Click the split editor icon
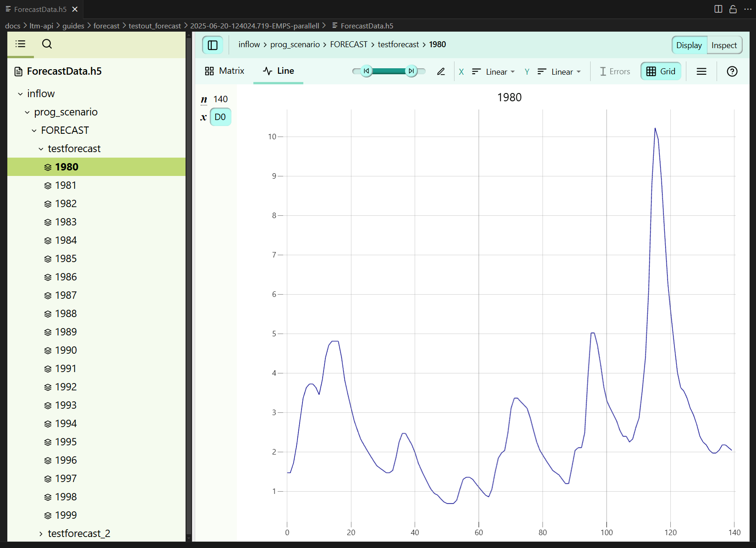 718,9
